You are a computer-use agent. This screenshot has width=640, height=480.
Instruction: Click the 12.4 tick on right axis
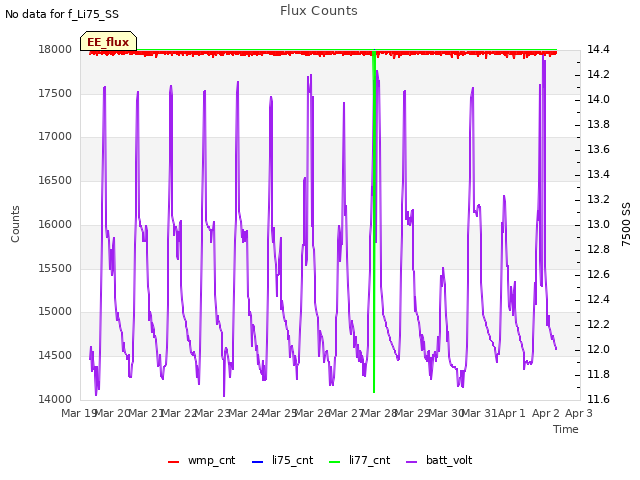[x=598, y=300]
